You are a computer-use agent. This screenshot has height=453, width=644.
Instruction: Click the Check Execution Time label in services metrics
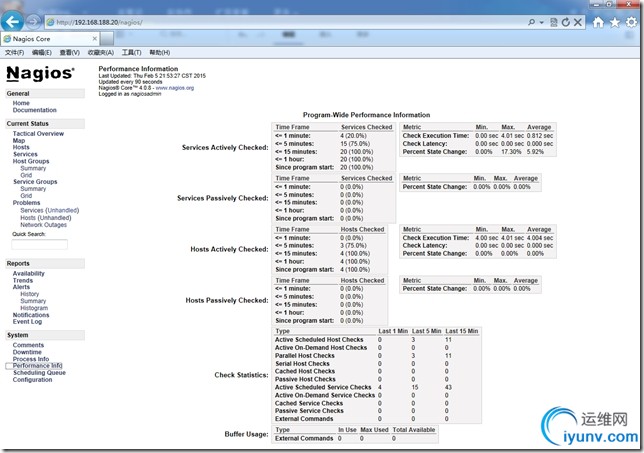click(x=436, y=136)
